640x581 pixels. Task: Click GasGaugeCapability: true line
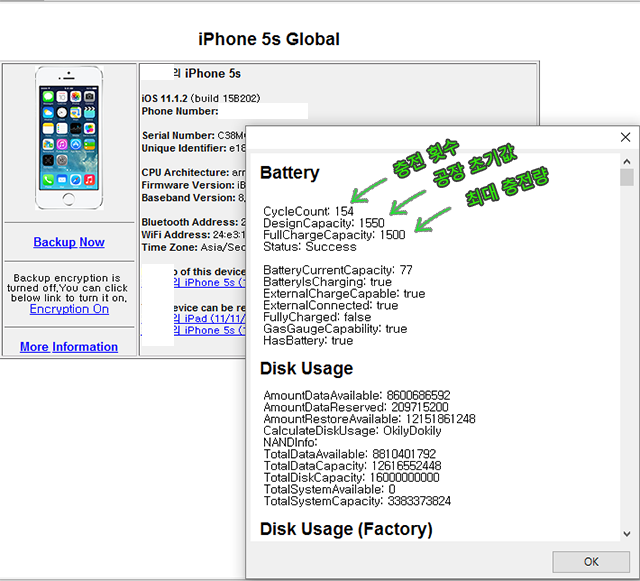(x=335, y=329)
